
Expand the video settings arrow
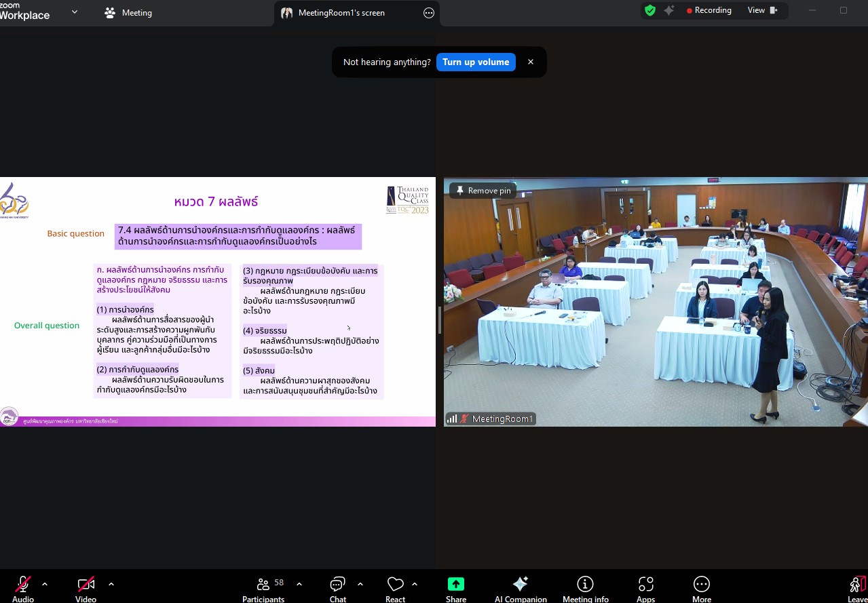111,584
